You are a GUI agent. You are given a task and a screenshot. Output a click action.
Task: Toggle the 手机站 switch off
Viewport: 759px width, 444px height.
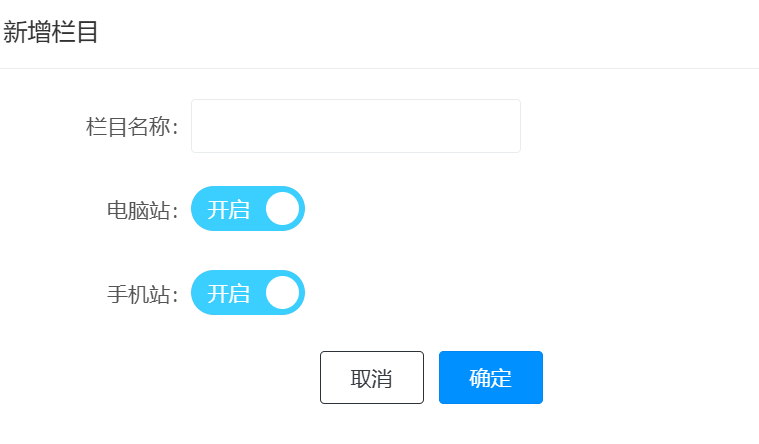pyautogui.click(x=247, y=293)
